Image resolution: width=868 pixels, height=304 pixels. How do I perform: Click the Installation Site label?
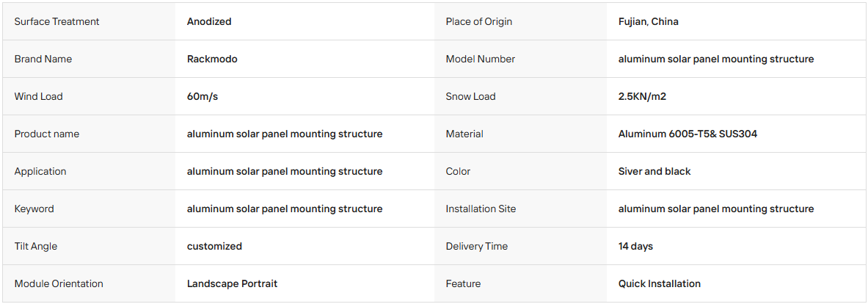[481, 209]
